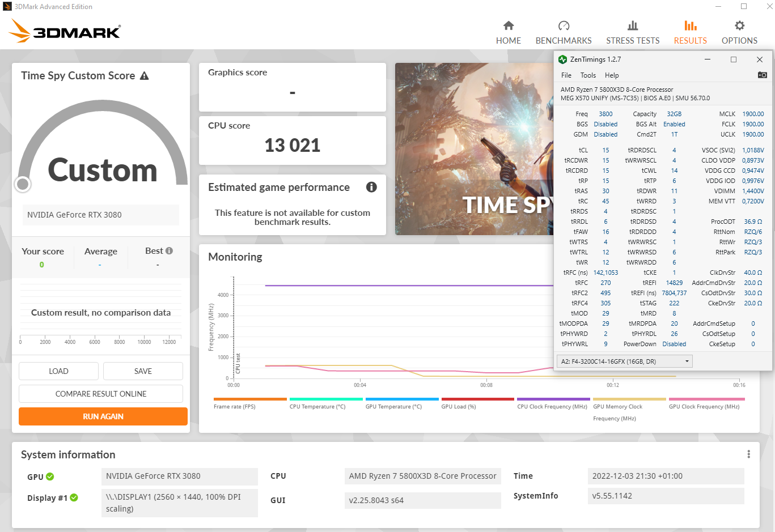The width and height of the screenshot is (775, 532).
Task: Click the SAVE button
Action: pos(143,371)
